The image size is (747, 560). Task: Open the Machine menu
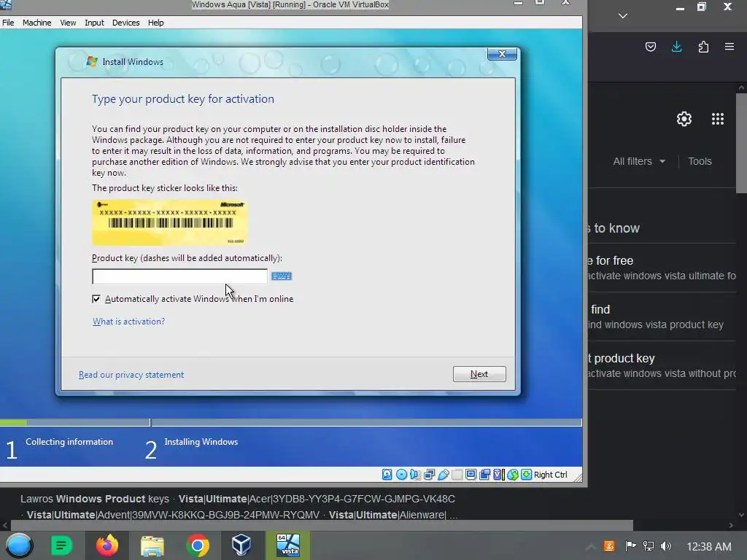point(36,23)
